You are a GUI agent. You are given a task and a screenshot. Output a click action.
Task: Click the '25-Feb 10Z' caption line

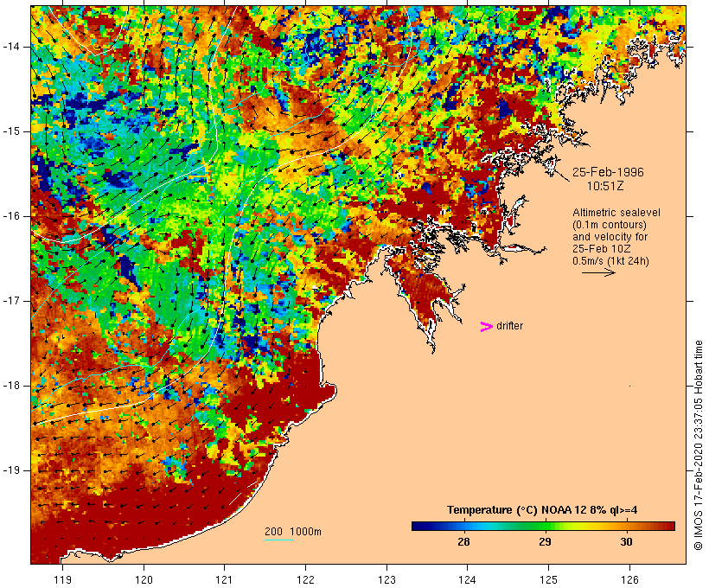(602, 249)
